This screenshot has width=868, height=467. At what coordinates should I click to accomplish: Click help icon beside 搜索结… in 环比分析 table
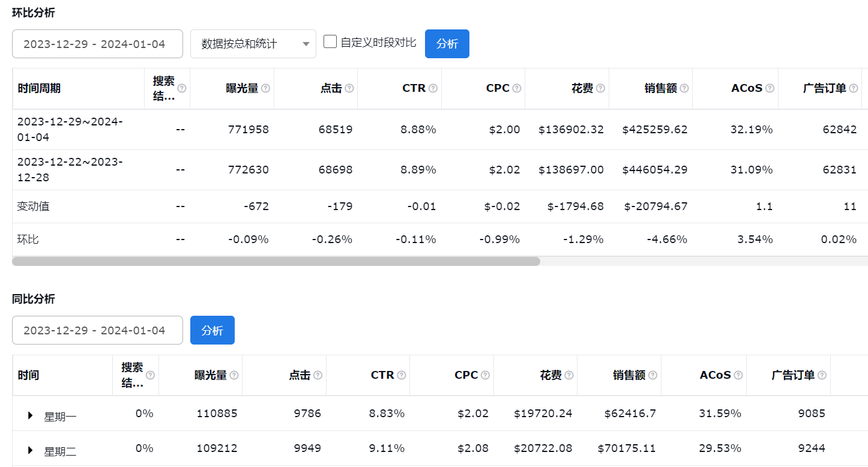point(182,88)
